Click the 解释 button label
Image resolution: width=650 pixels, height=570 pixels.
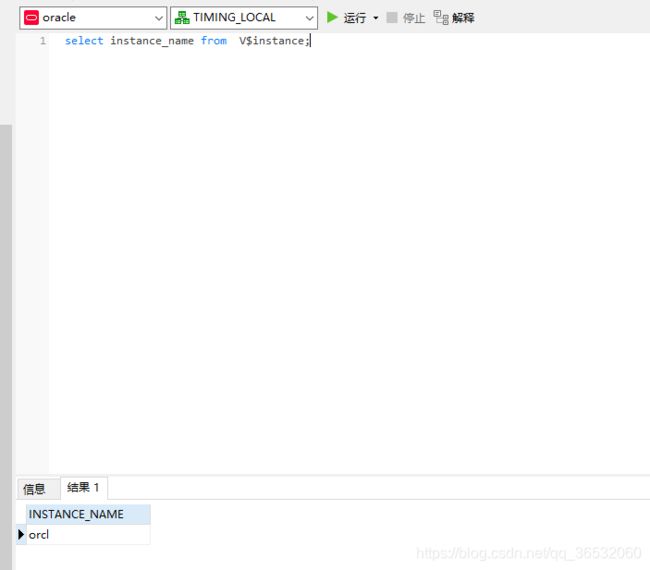click(463, 18)
